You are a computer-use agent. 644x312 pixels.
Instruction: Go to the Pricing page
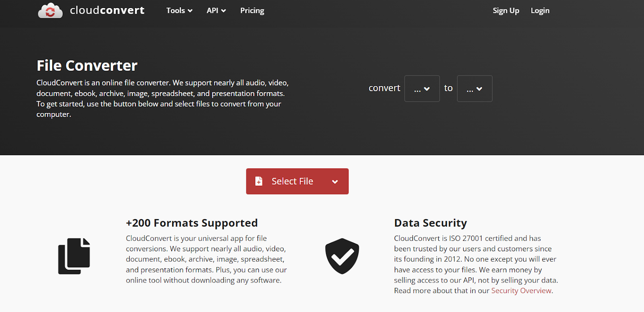[x=252, y=10]
